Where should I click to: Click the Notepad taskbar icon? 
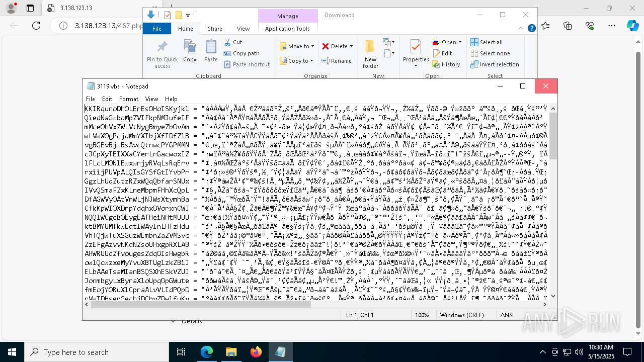point(280,352)
